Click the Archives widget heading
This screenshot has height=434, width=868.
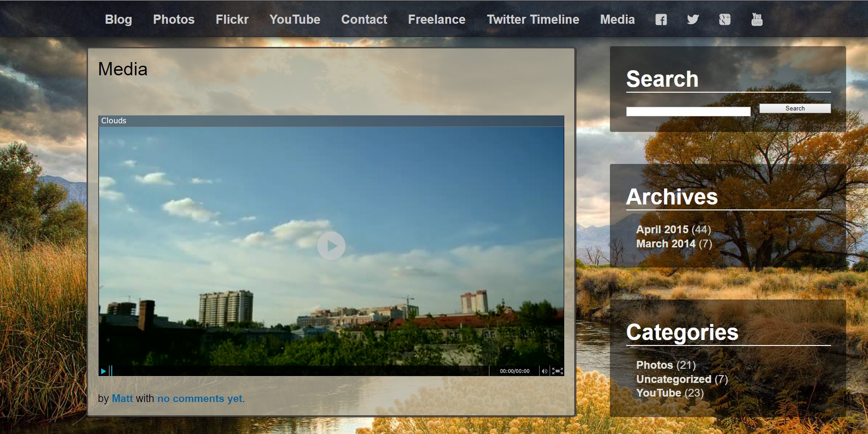672,197
